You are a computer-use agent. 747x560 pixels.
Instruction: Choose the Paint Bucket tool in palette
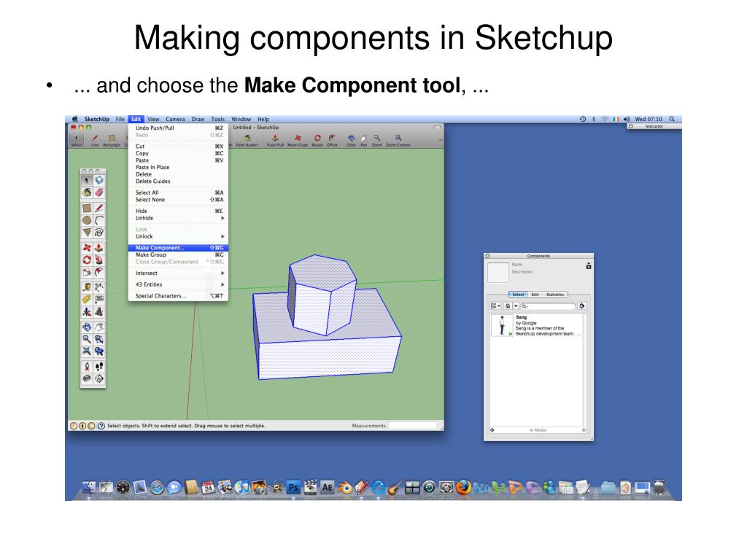point(87,192)
